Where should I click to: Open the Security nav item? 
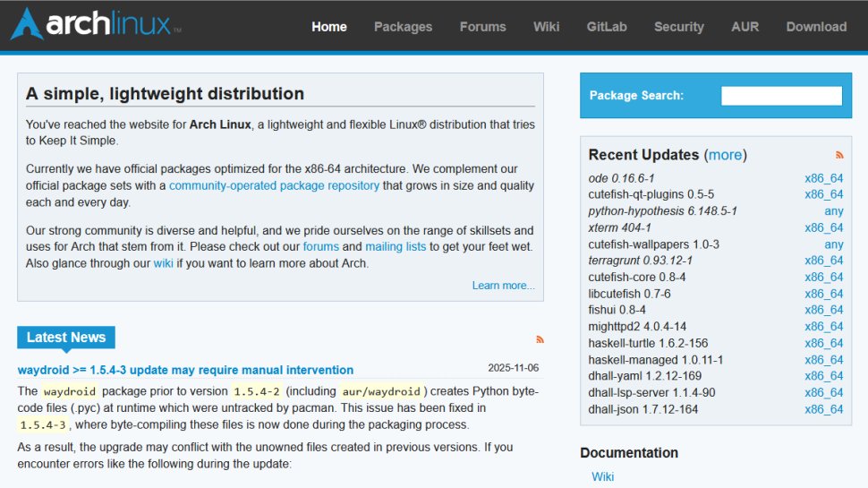678,27
